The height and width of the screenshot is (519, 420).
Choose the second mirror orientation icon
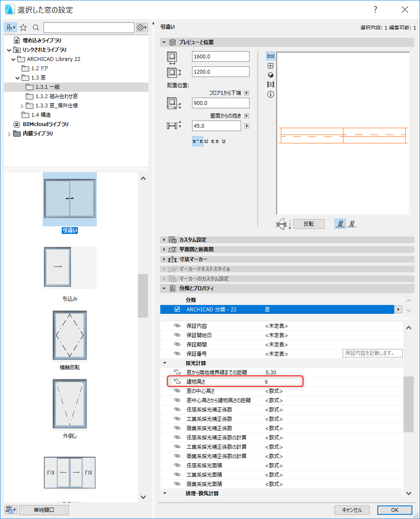[x=352, y=224]
